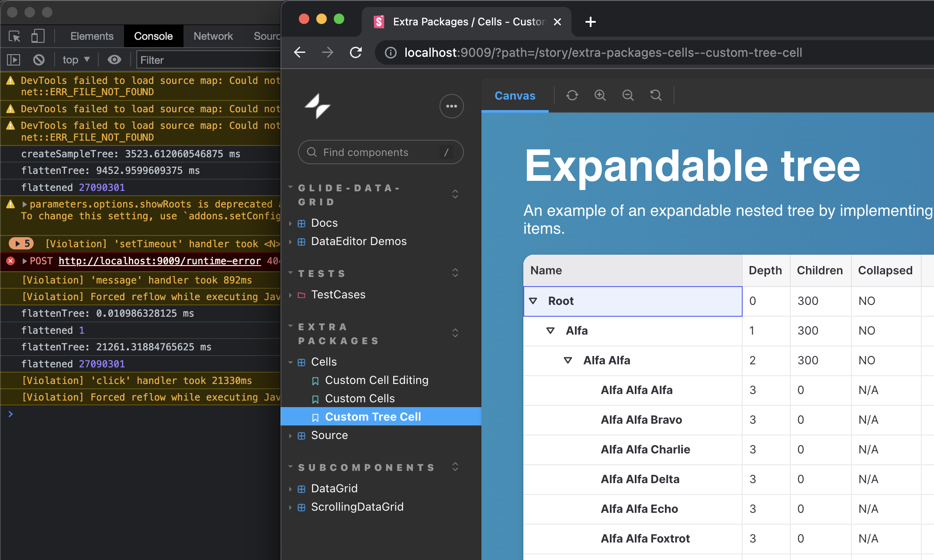Switch to the Network DevTools tab
Viewport: 934px width, 560px height.
213,36
